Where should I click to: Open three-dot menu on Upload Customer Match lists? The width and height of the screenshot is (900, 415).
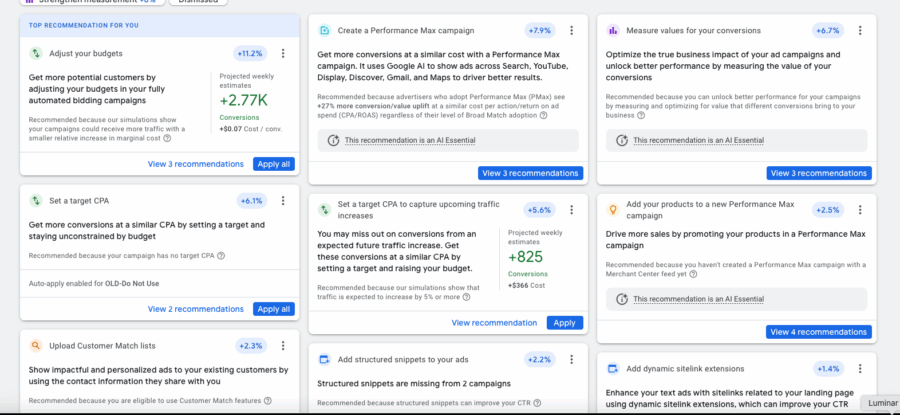(283, 346)
